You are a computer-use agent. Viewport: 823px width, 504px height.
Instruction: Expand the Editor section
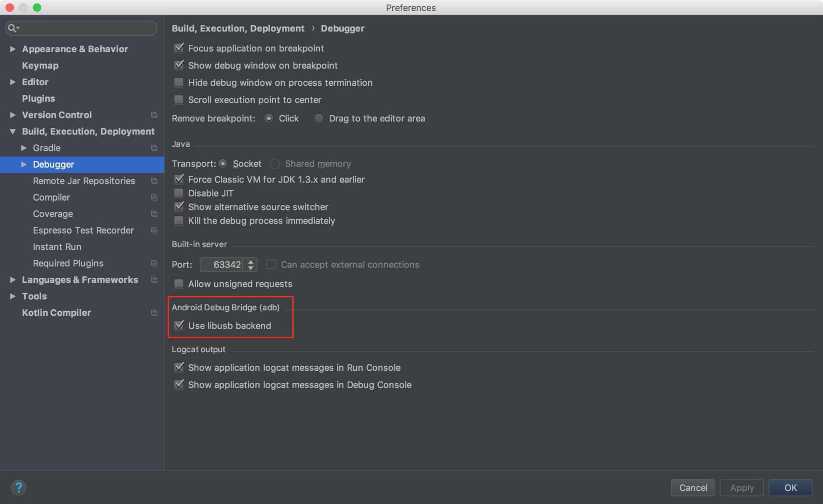pos(13,82)
